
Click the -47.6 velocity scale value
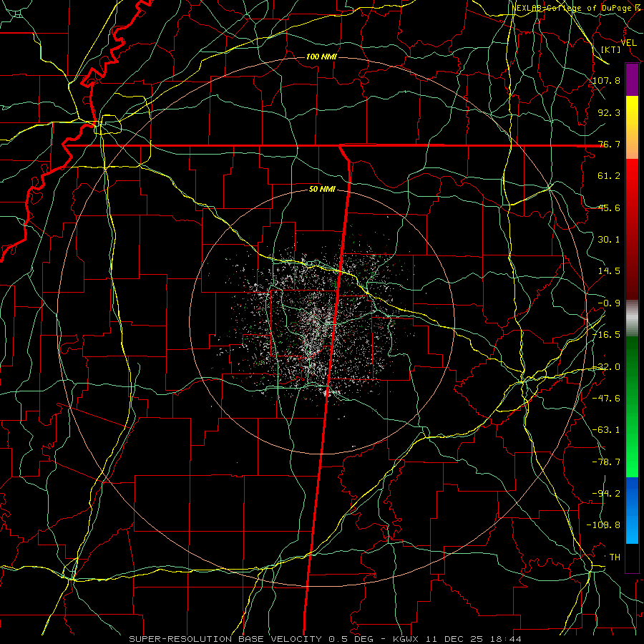click(607, 399)
